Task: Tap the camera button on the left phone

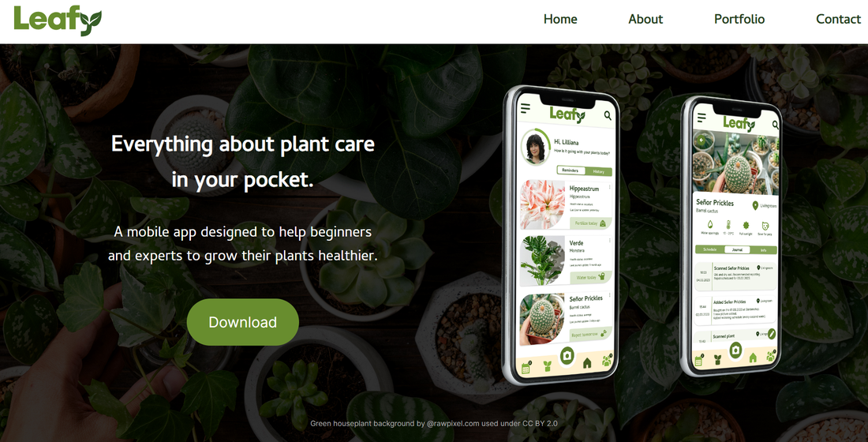Action: (x=567, y=356)
